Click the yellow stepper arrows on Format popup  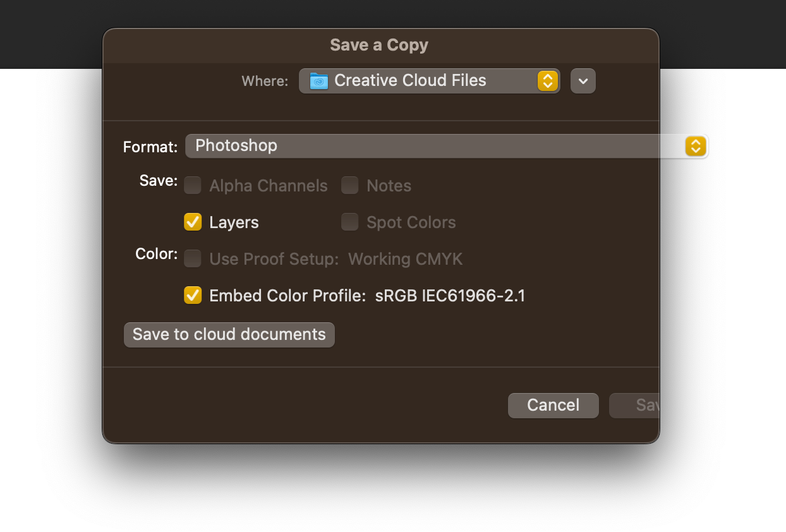point(695,146)
